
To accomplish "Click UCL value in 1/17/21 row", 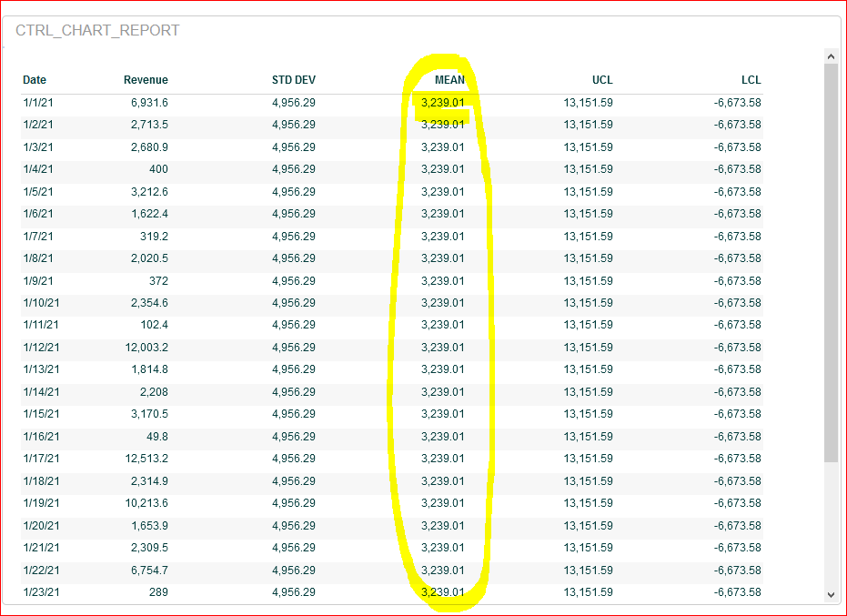I will pos(589,459).
